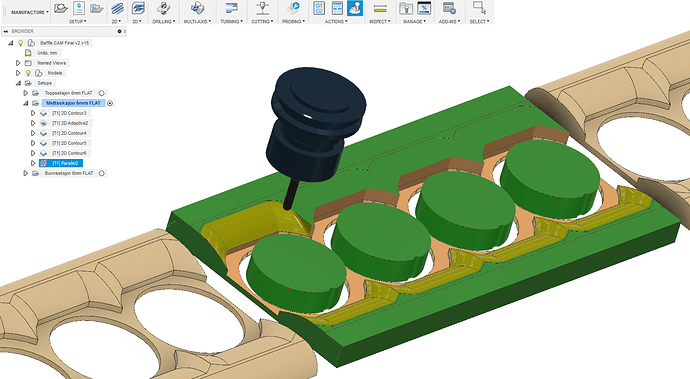Open the MULTI-AXIS menu
Screen dimensions: 690x379
coord(197,21)
